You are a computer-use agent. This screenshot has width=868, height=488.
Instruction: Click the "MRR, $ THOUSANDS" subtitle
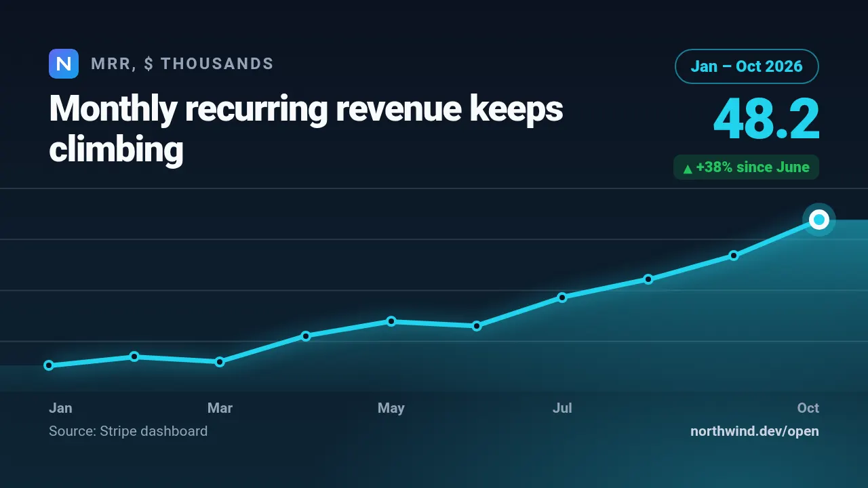click(x=182, y=64)
